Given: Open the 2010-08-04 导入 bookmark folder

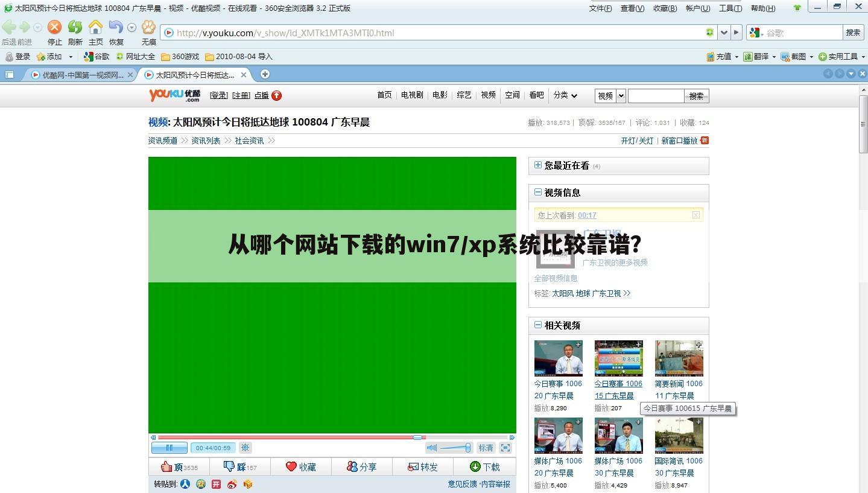Looking at the screenshot, I should (x=239, y=56).
